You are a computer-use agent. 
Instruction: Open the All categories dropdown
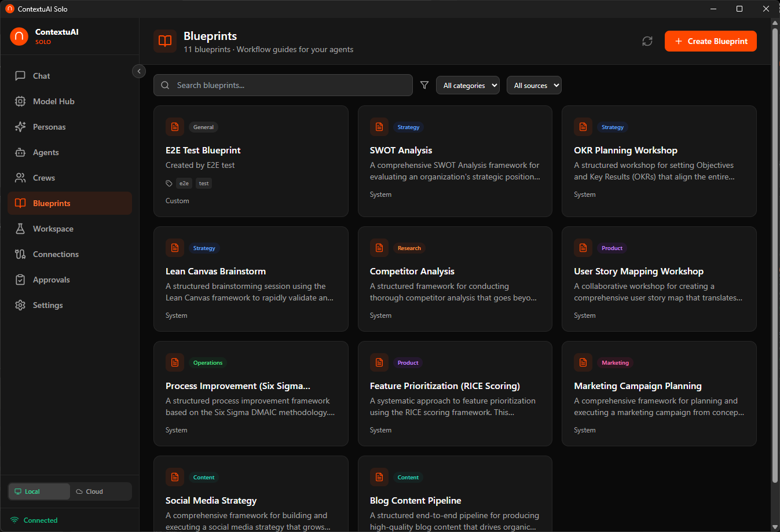[468, 85]
